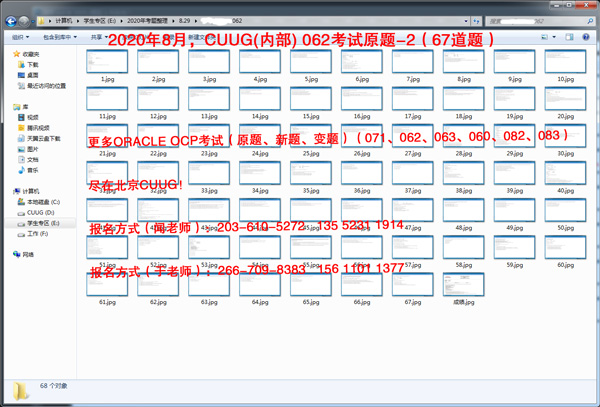Select the 48.jpg file thumbnail

463,210
